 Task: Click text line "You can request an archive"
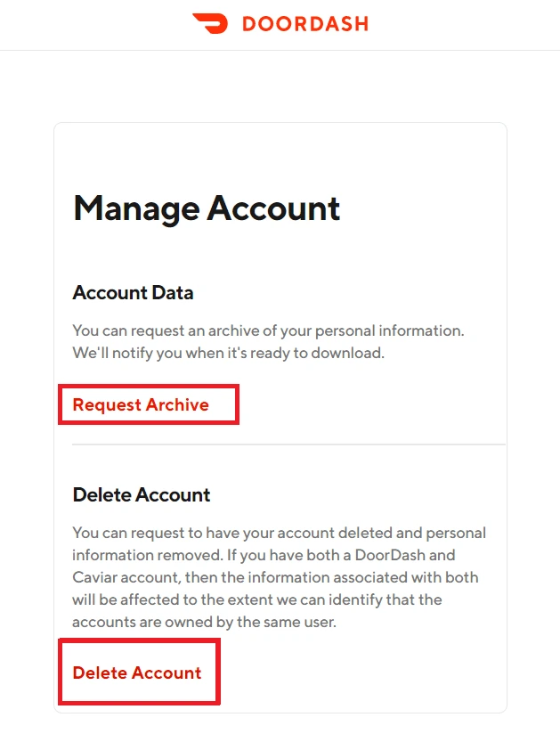pos(268,330)
